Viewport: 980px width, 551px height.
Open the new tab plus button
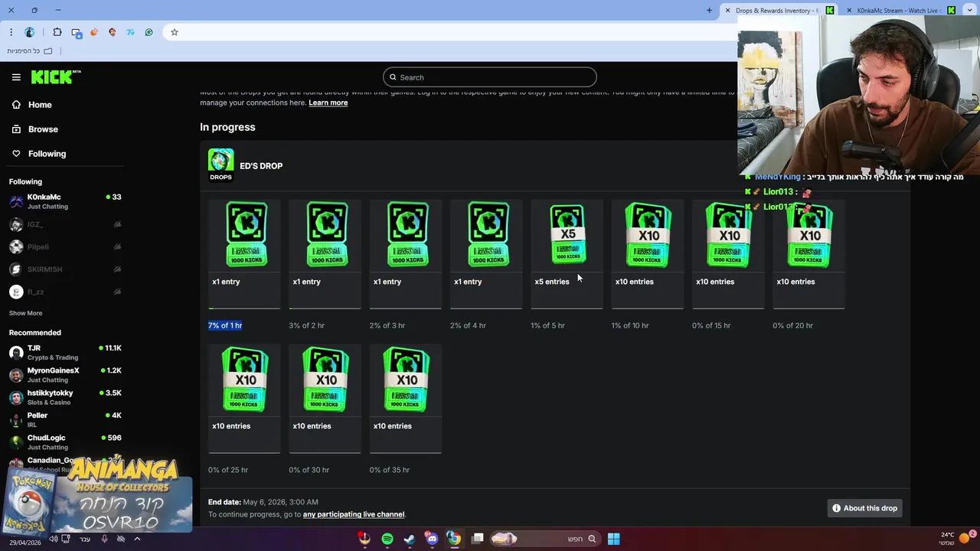(709, 11)
